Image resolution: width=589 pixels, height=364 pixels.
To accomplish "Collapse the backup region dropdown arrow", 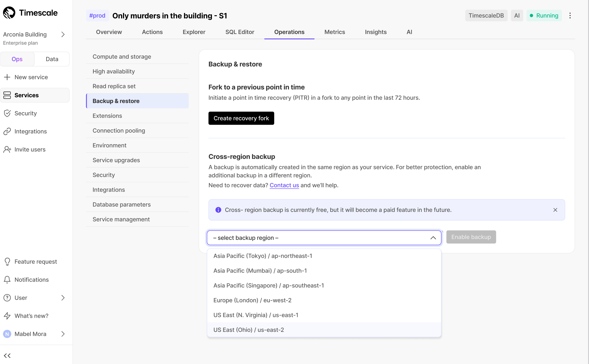I will click(433, 238).
